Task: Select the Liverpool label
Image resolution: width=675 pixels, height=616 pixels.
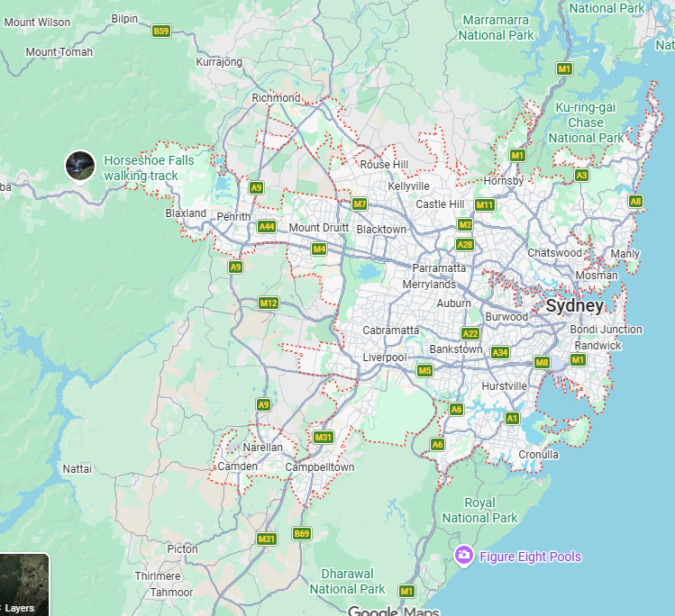Action: coord(385,358)
